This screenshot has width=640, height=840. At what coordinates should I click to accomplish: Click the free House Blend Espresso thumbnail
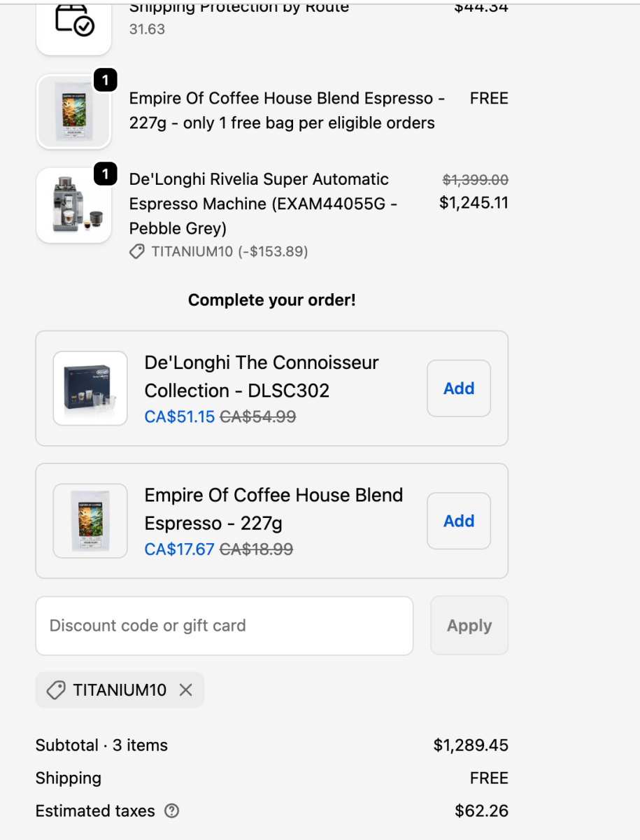pos(73,113)
